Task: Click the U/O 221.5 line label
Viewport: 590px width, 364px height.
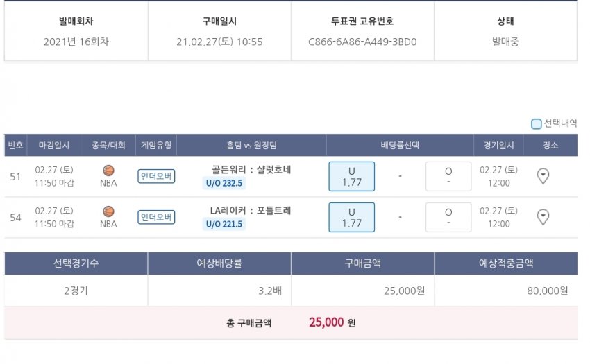Action: point(224,224)
